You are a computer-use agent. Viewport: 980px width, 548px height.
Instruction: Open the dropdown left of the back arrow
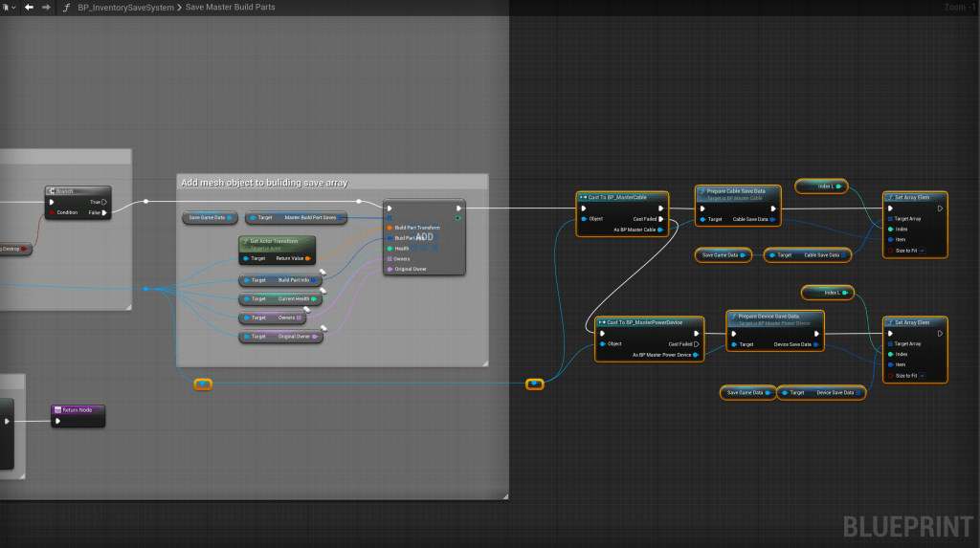(9, 7)
